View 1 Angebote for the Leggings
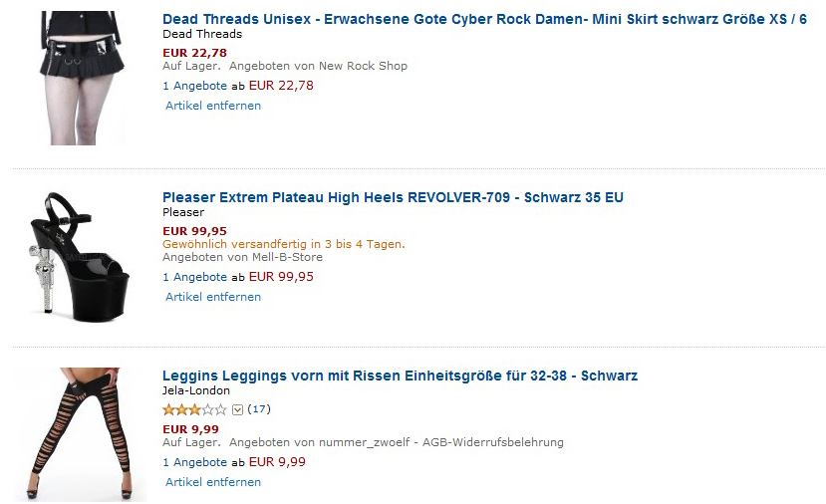 point(195,462)
